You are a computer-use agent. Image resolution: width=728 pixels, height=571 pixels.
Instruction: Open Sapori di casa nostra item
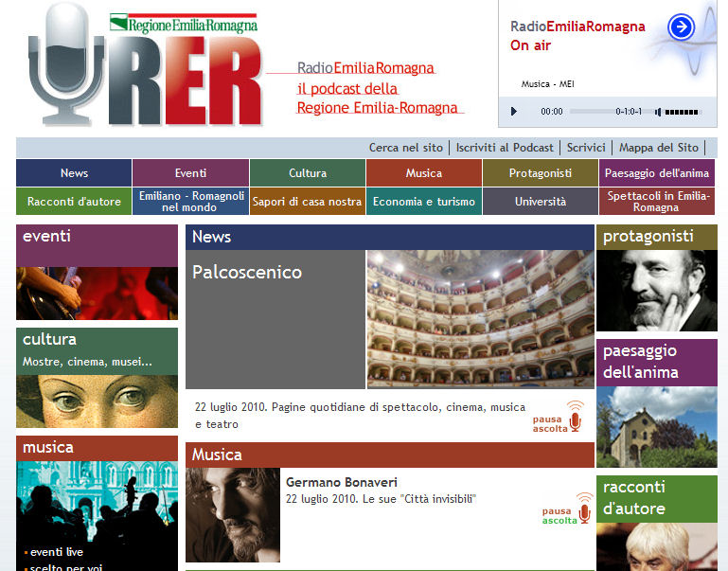308,201
